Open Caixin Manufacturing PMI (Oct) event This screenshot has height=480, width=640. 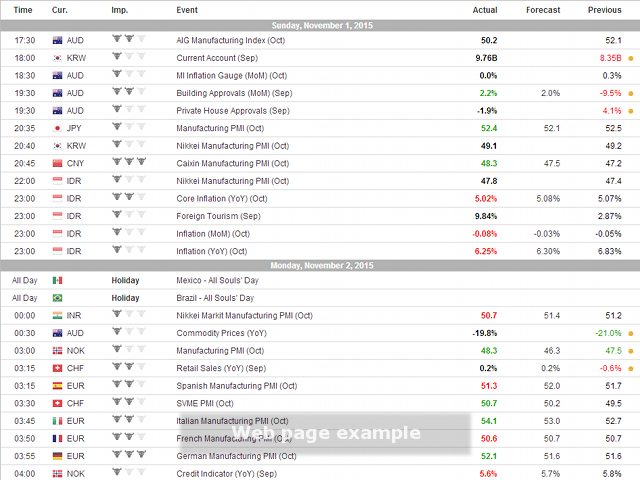(233, 163)
